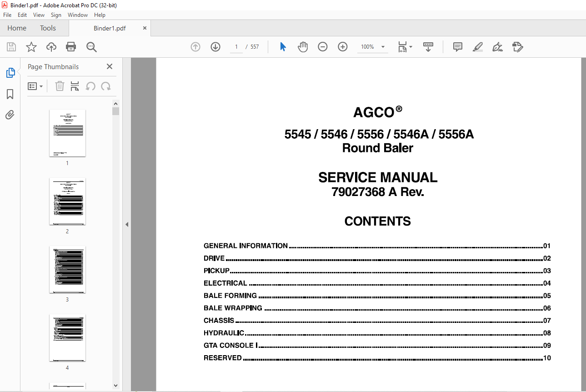Click SERVICE MANUAL heading text
Image resolution: width=586 pixels, height=392 pixels.
click(378, 177)
